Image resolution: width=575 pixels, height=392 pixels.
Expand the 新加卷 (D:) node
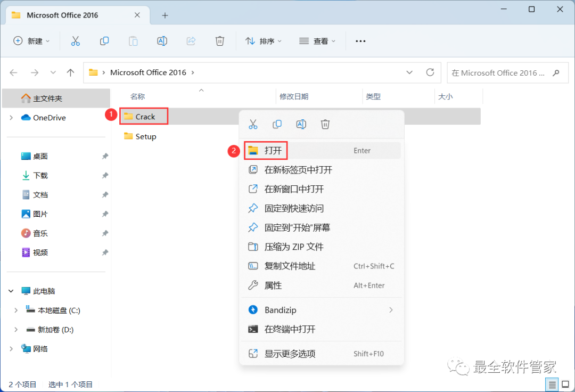tap(16, 330)
